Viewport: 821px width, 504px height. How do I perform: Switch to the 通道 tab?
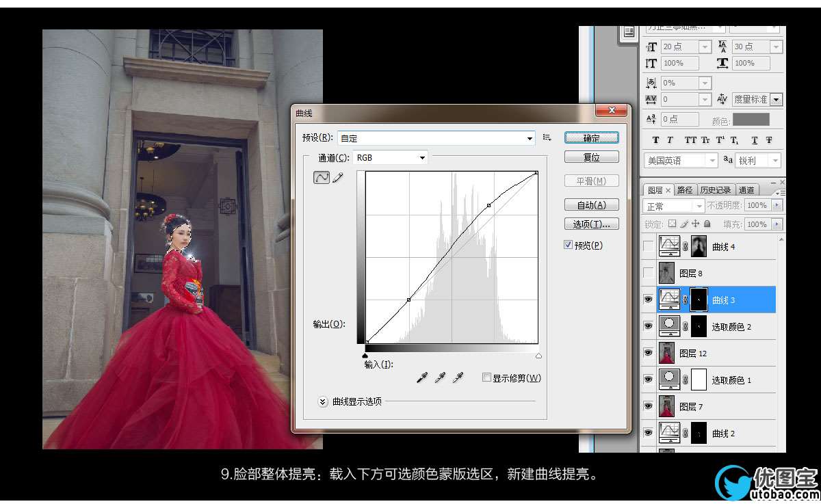[x=746, y=190]
